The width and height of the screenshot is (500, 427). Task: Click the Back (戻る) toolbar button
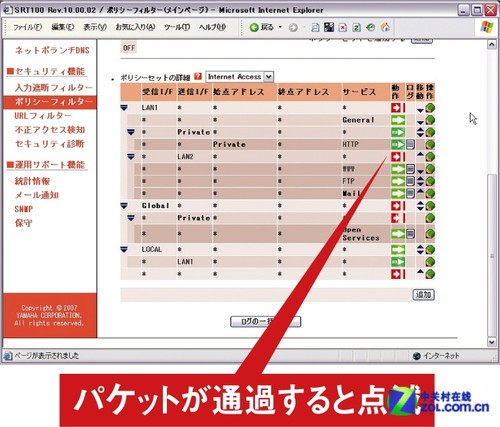point(262,27)
